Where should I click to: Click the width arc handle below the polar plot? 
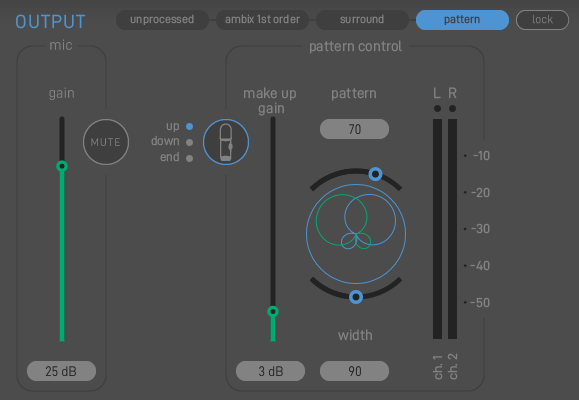pyautogui.click(x=356, y=297)
